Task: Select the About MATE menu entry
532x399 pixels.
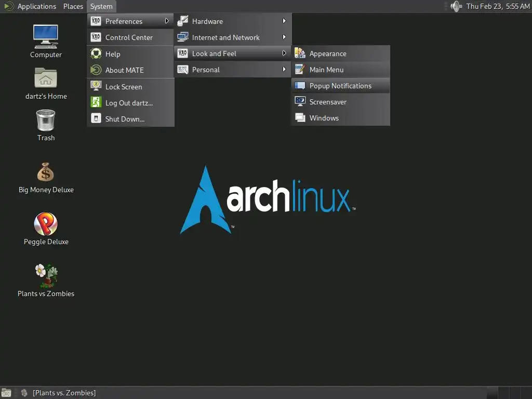Action: (x=130, y=70)
